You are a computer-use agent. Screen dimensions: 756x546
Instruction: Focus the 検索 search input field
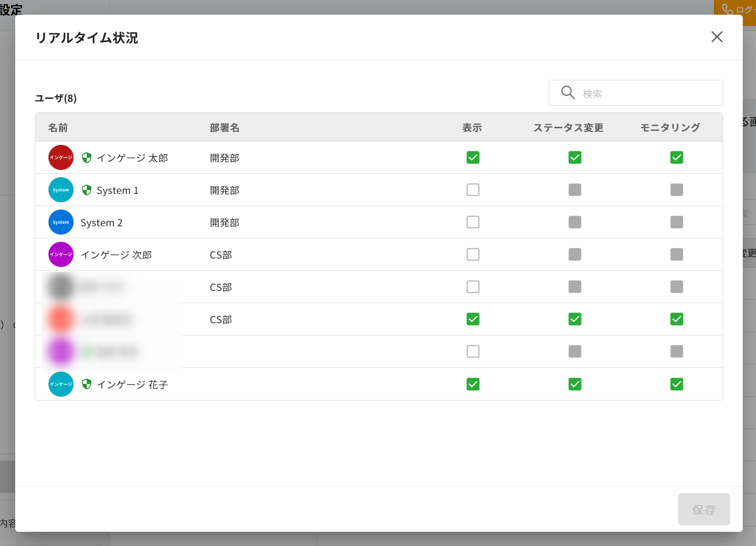click(647, 93)
